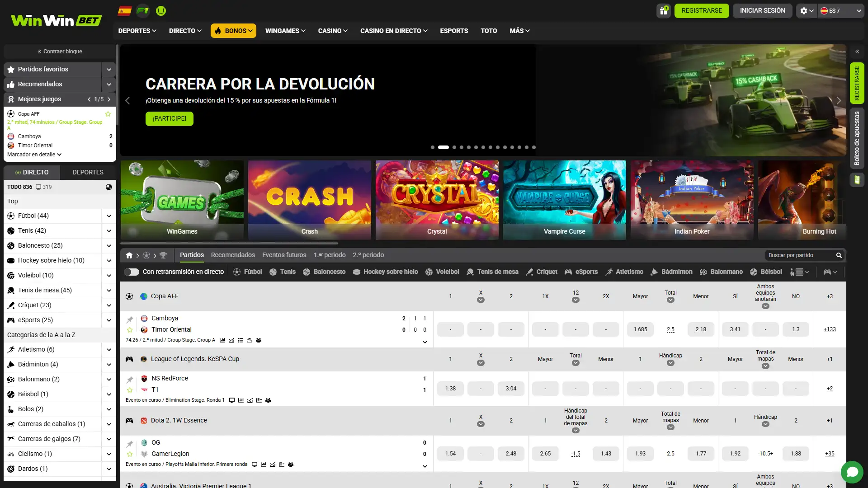This screenshot has height=488, width=868.
Task: Switch to DIRECTO sidebar tab
Action: pyautogui.click(x=32, y=172)
